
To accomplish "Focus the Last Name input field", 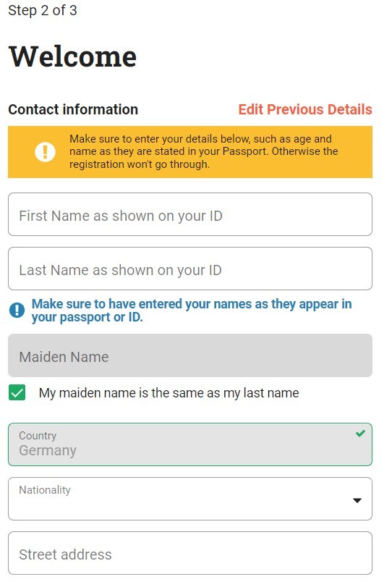I will pyautogui.click(x=190, y=269).
